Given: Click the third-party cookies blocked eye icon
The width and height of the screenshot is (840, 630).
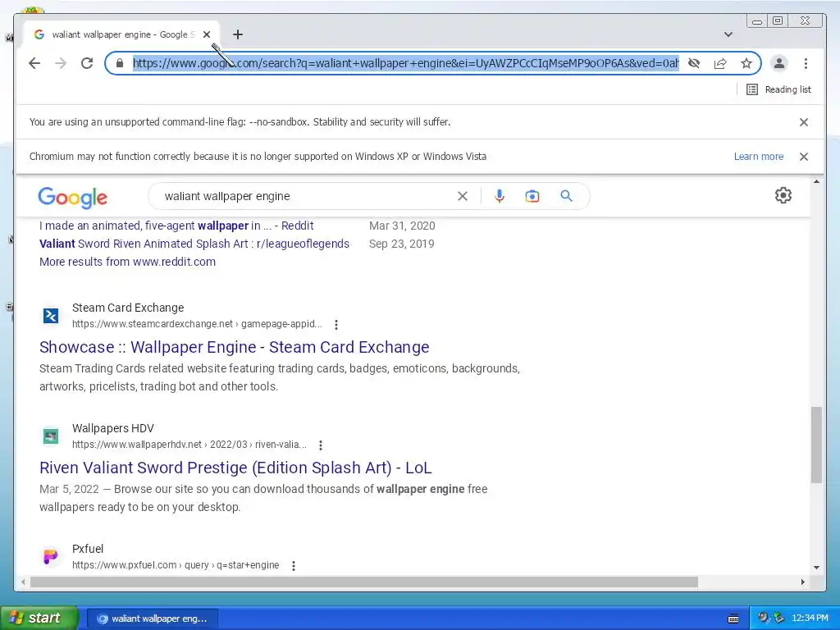Looking at the screenshot, I should [x=694, y=63].
